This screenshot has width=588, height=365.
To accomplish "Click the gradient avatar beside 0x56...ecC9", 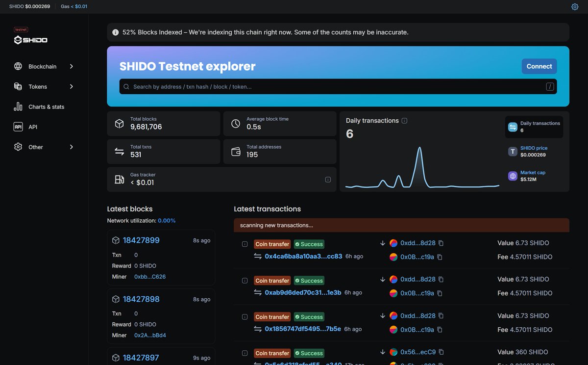I will click(x=393, y=352).
